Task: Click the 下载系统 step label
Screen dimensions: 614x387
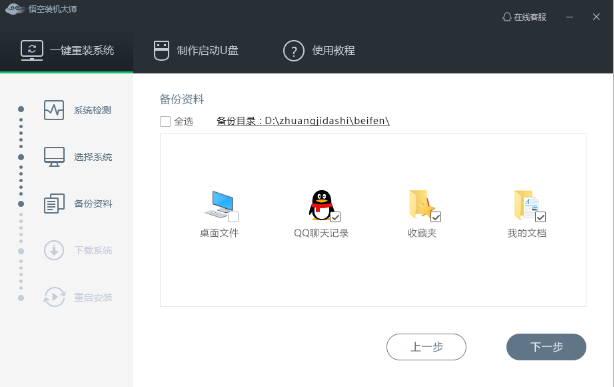Action: (93, 250)
